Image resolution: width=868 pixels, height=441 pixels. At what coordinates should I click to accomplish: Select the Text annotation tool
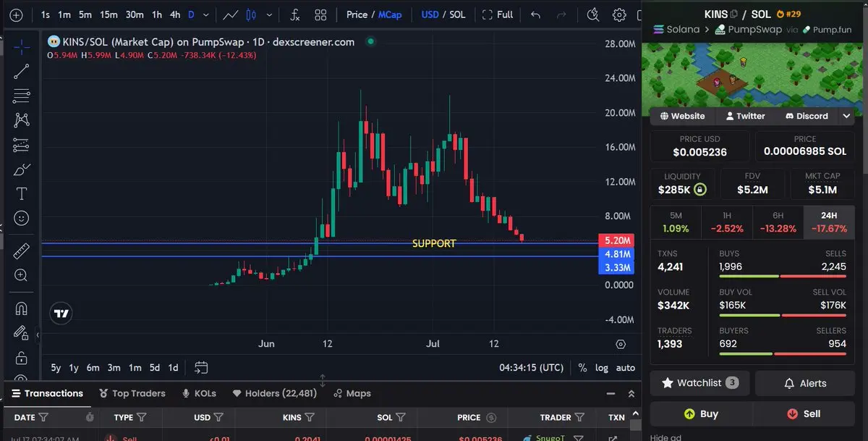click(22, 193)
